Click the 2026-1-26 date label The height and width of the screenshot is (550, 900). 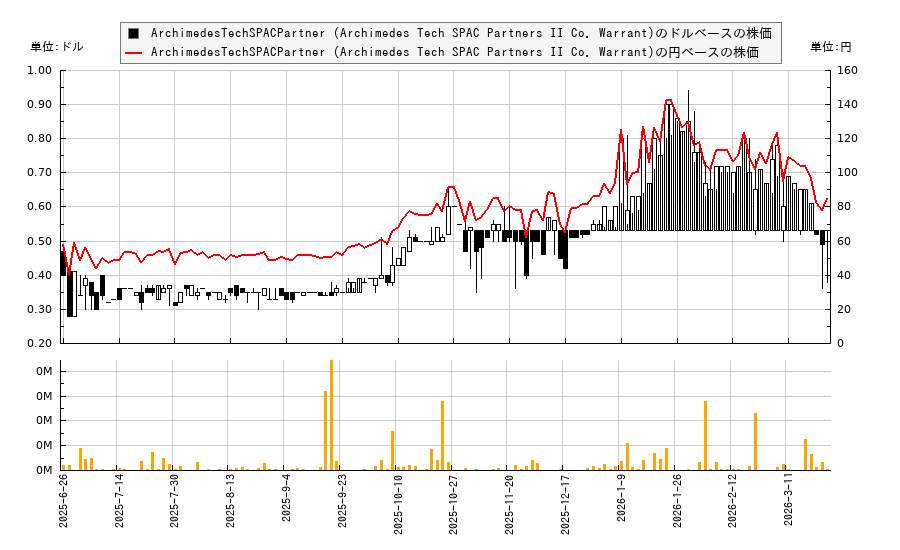pos(676,501)
